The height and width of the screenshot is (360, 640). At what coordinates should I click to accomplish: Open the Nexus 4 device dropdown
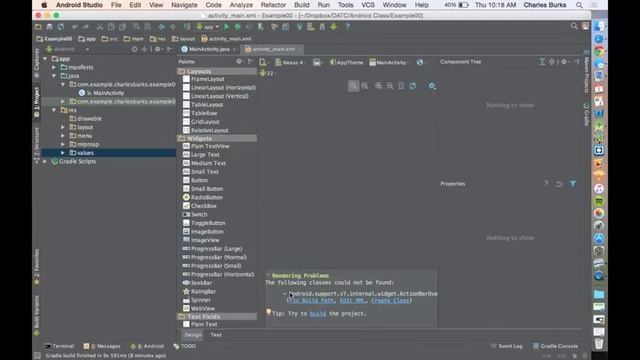pos(291,62)
